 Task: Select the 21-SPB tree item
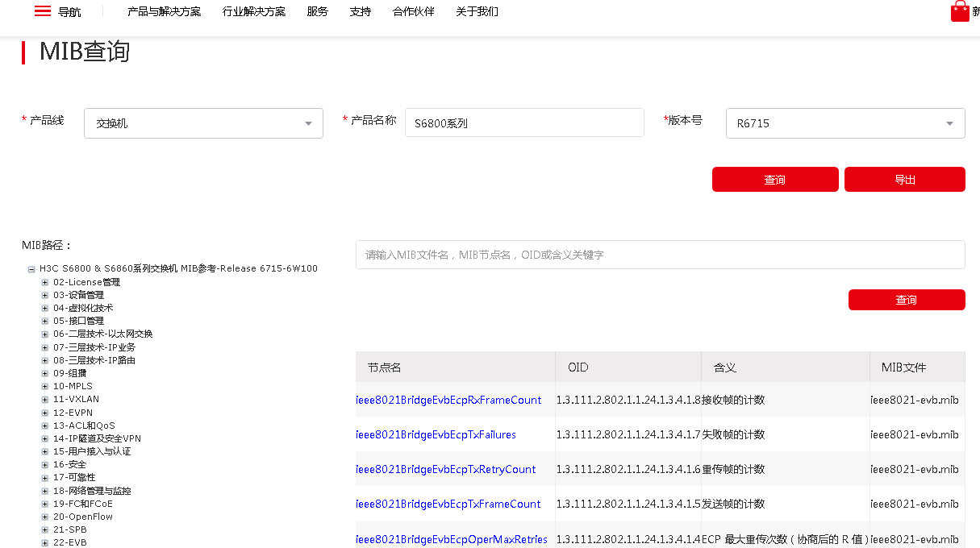[70, 529]
